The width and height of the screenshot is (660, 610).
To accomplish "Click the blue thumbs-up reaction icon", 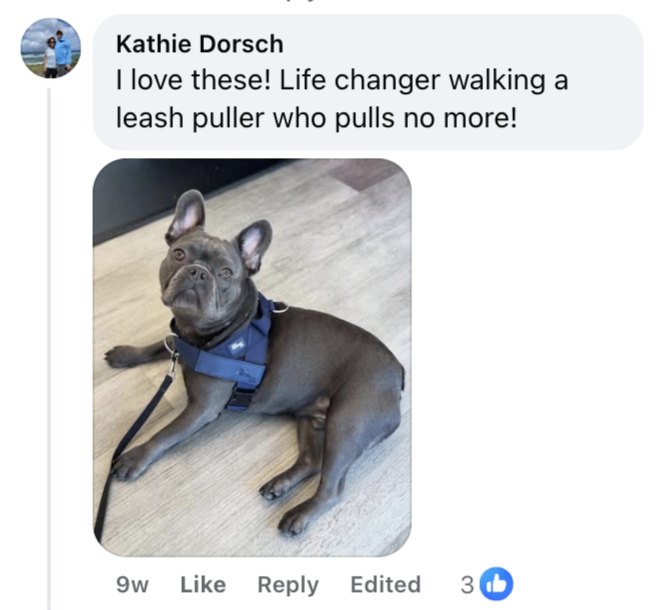I will coord(497,583).
